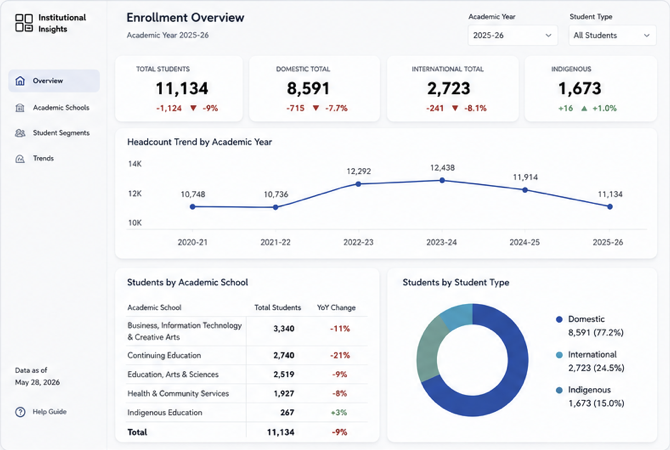Click the International 2,723 (24.5%) legend value
This screenshot has width=670, height=450.
click(x=596, y=368)
